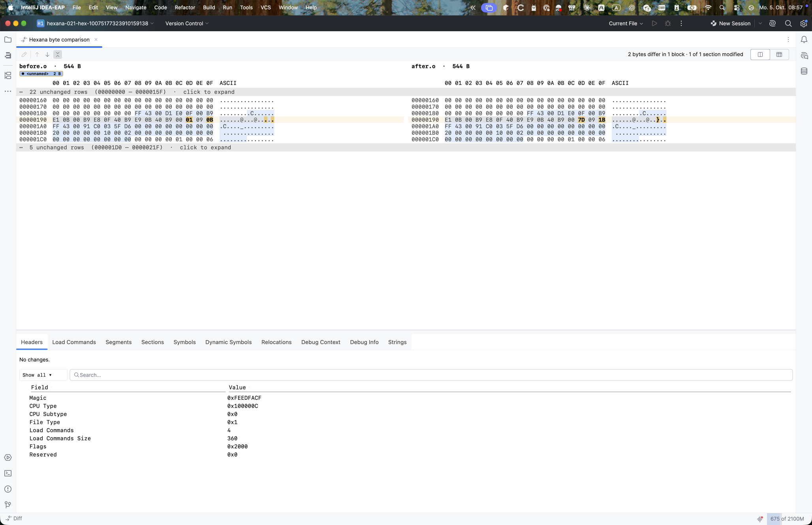812x525 pixels.
Task: Jump to previous difference arrow
Action: point(37,55)
